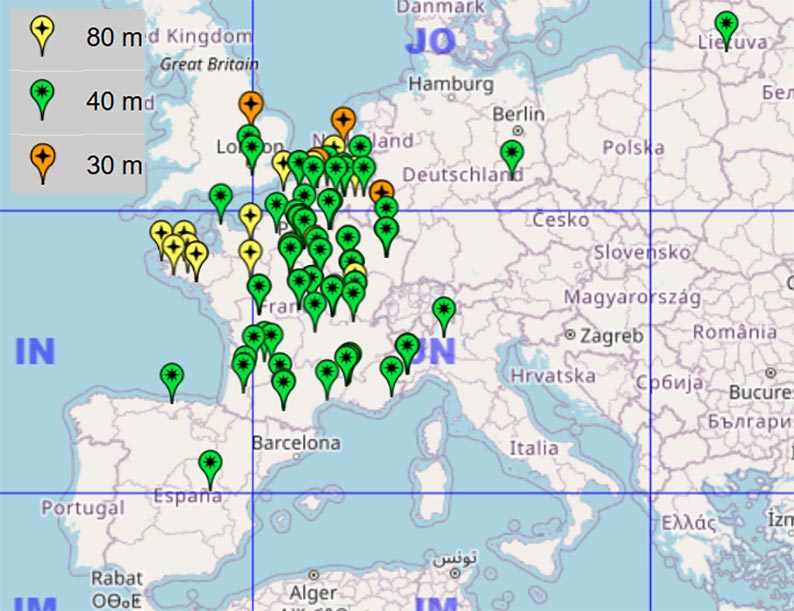This screenshot has height=611, width=794.
Task: Click the Portugal country label
Action: pos(83,508)
